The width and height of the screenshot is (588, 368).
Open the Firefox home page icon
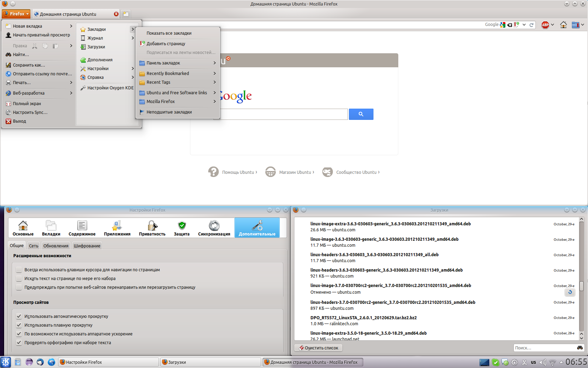coord(563,25)
